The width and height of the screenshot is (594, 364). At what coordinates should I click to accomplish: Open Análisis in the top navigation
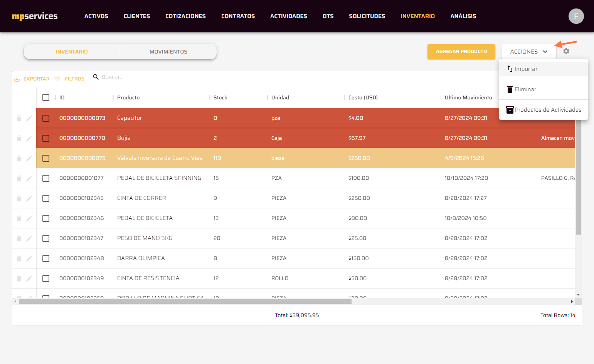(463, 16)
